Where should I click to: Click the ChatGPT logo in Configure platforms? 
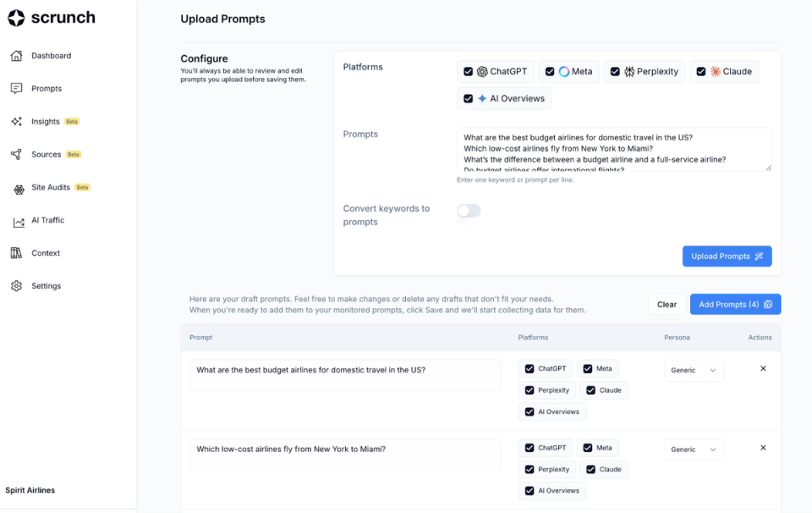pyautogui.click(x=482, y=71)
